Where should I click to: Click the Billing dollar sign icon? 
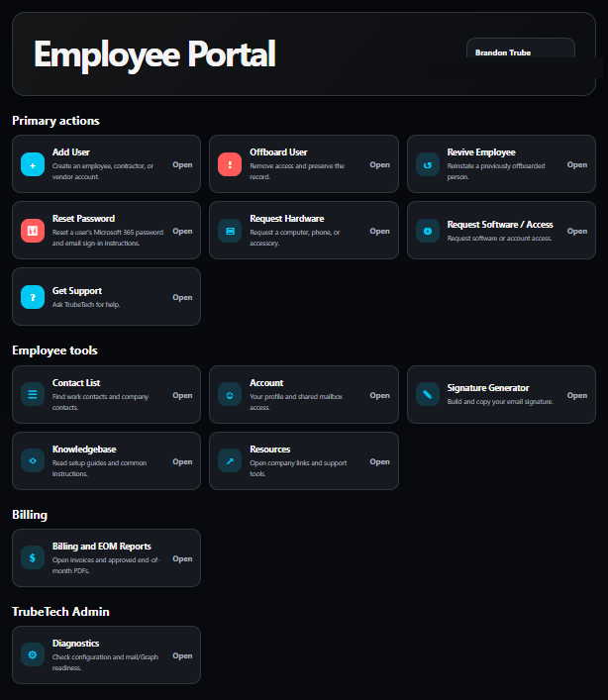(33, 558)
